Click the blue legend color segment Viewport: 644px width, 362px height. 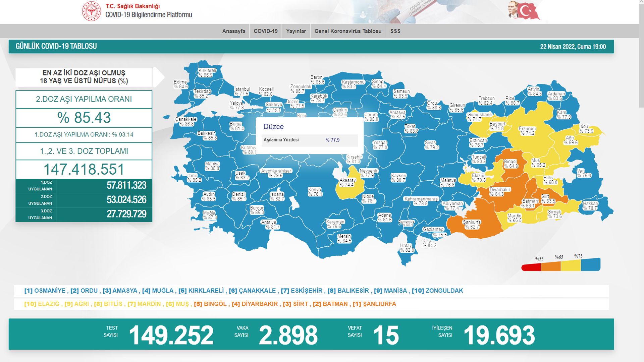coord(590,264)
